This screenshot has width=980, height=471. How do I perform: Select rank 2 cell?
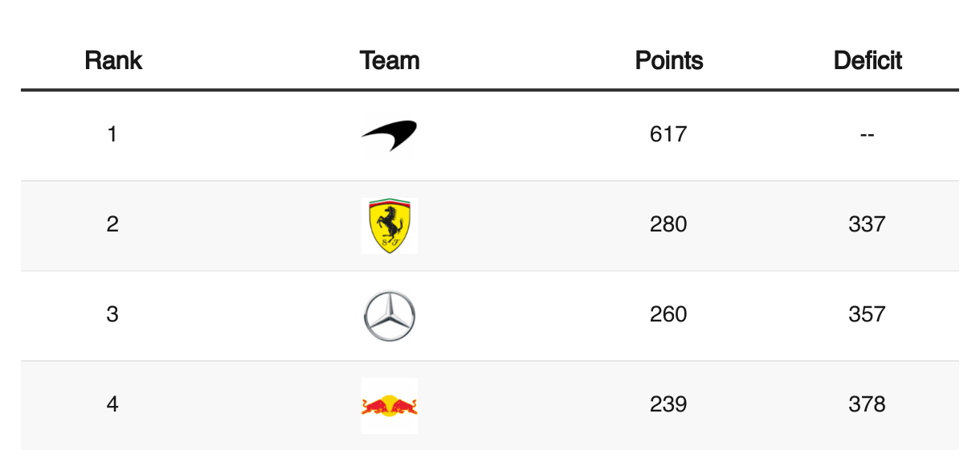point(112,223)
